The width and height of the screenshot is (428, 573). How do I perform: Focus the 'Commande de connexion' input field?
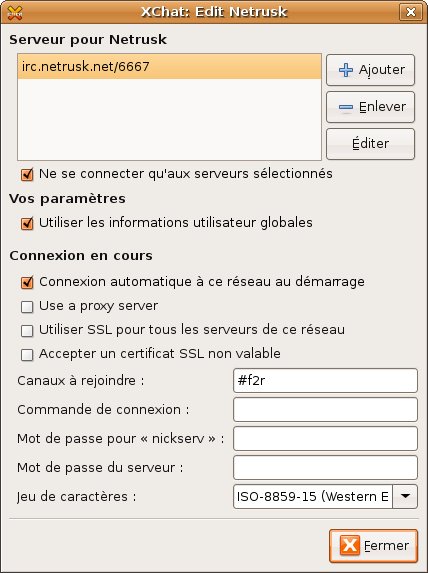325,409
